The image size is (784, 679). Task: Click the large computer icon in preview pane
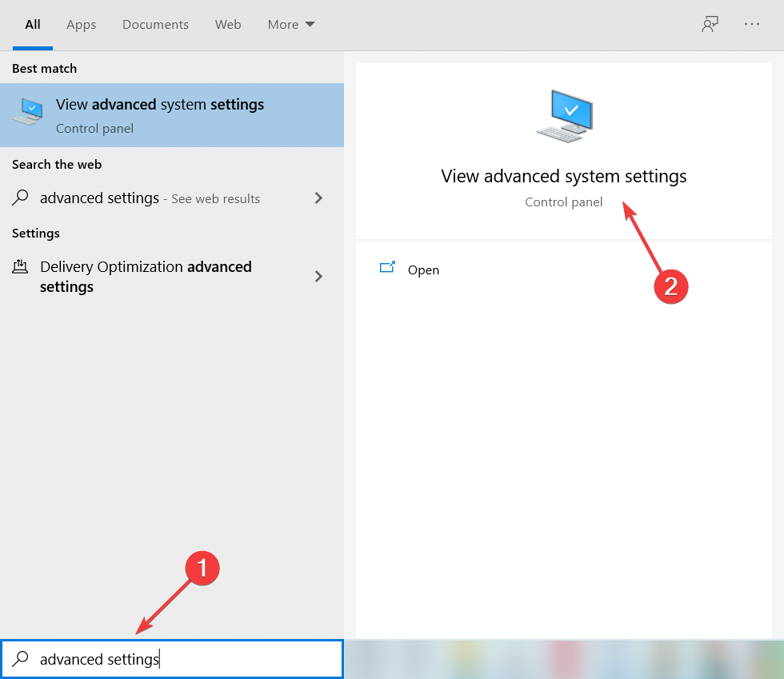click(x=565, y=116)
